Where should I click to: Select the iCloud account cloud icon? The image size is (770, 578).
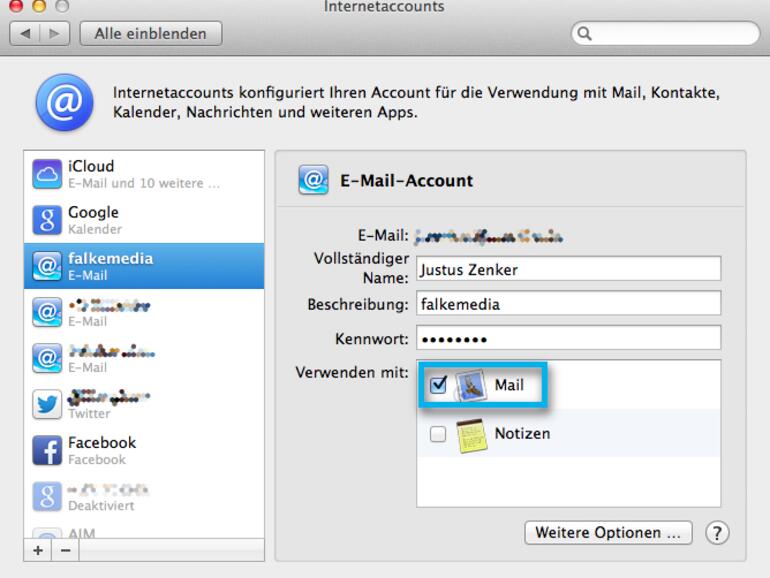click(47, 174)
